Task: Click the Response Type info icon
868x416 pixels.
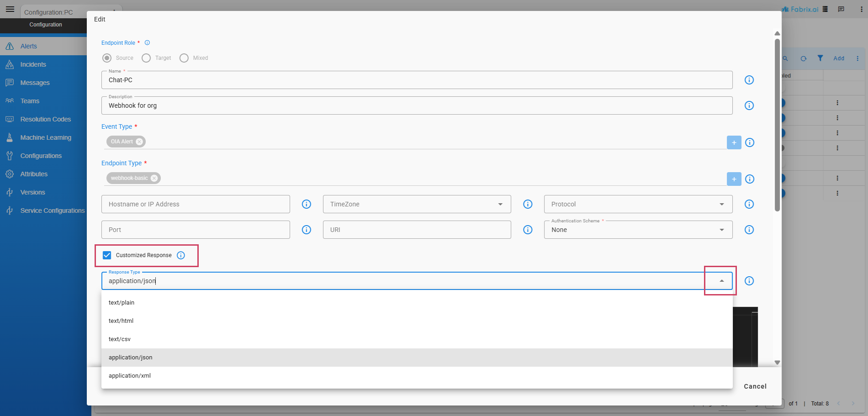Action: tap(749, 281)
